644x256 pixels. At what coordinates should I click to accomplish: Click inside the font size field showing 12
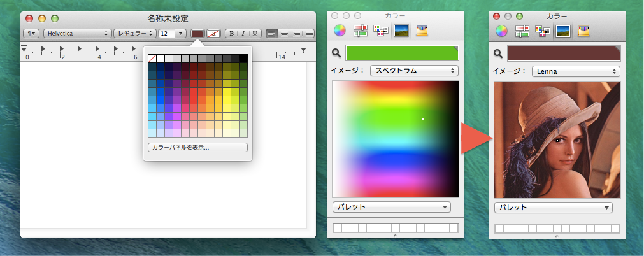click(x=167, y=33)
